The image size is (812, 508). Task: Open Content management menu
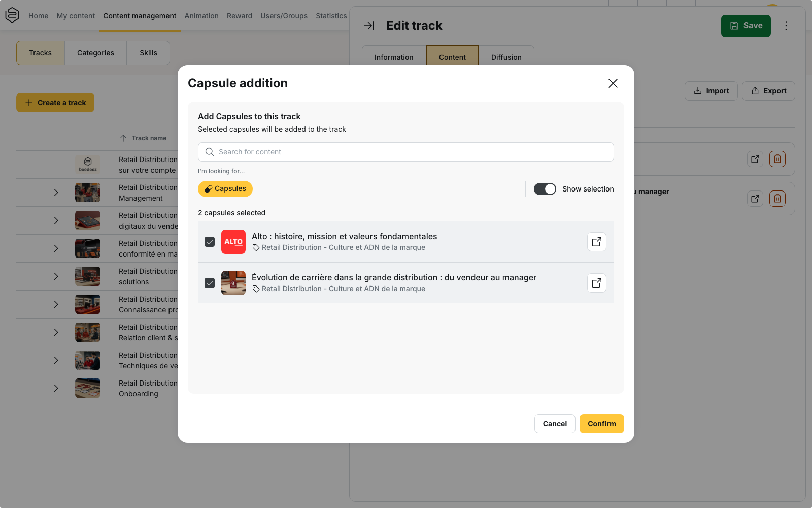click(x=140, y=16)
